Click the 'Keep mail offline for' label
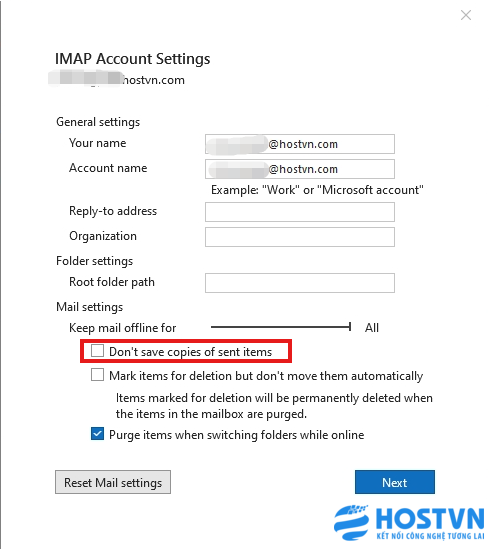 [x=123, y=328]
